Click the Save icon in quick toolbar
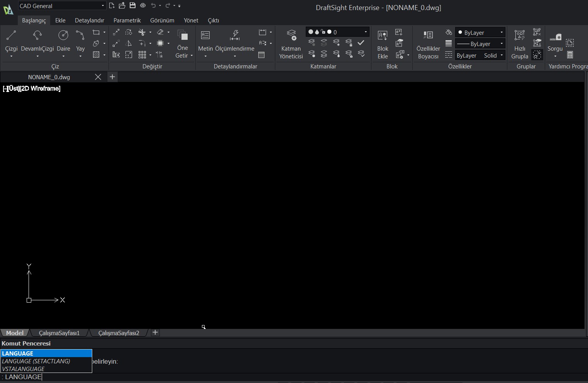588x383 pixels. [x=132, y=5]
